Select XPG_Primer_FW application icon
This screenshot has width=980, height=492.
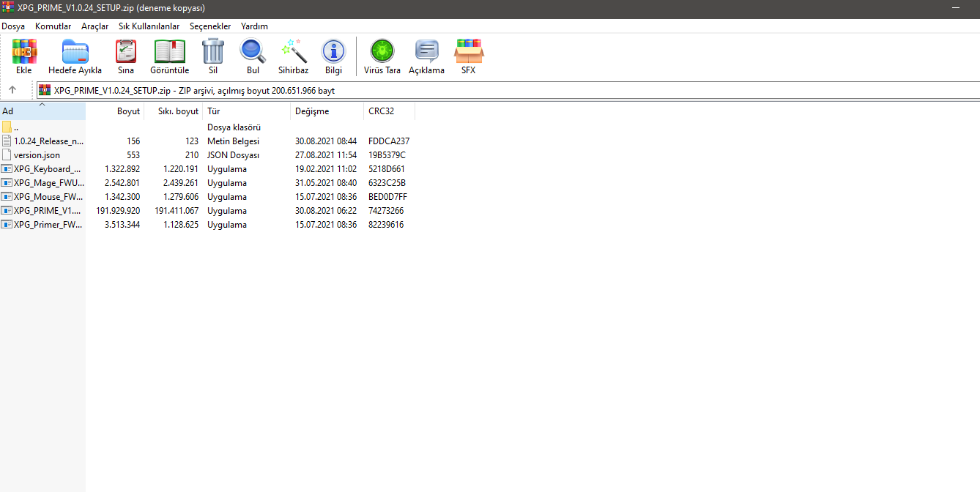[x=7, y=225]
